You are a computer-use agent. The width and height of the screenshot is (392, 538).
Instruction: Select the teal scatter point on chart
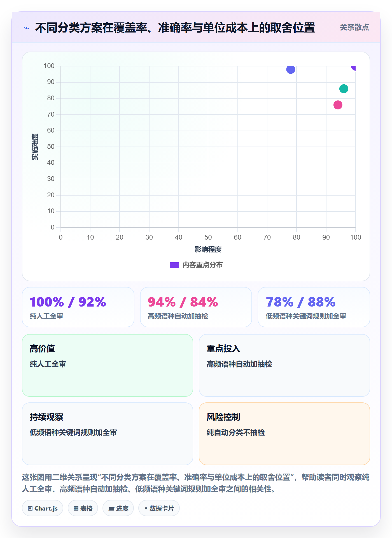coord(344,89)
